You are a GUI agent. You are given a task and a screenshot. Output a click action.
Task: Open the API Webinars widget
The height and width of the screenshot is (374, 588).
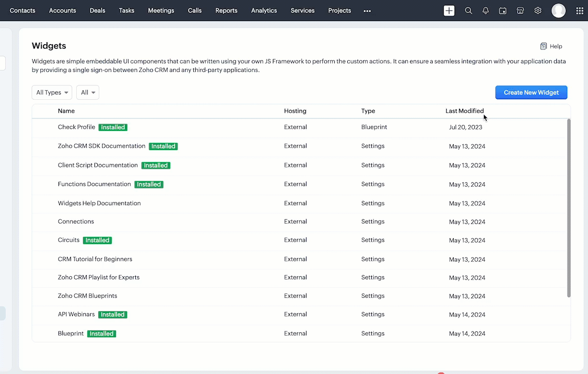[x=76, y=314]
